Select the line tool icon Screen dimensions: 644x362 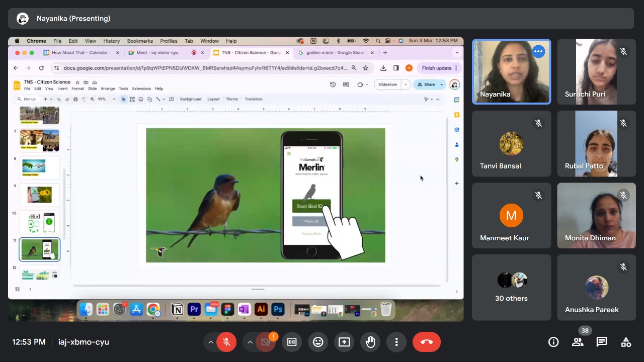pos(158,99)
